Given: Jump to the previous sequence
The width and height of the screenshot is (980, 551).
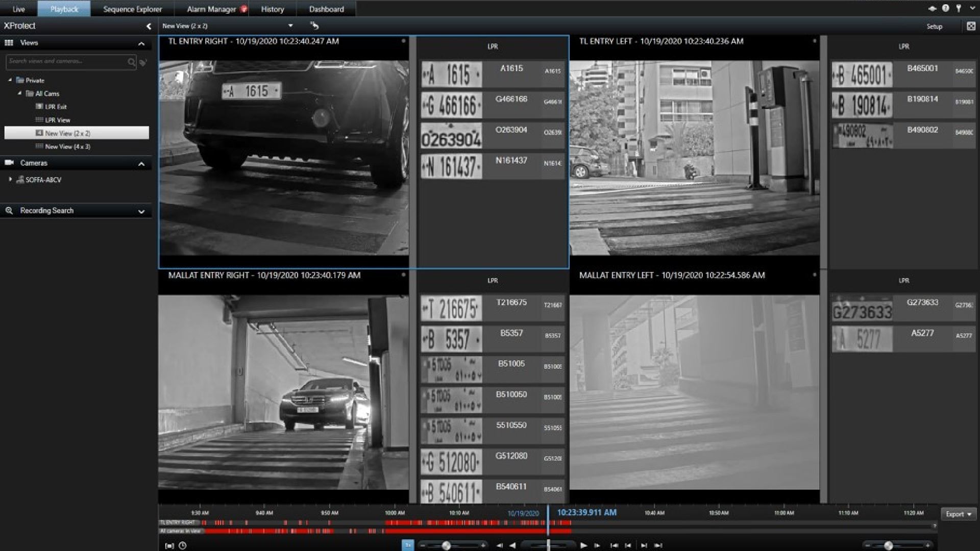Looking at the screenshot, I should pos(628,545).
